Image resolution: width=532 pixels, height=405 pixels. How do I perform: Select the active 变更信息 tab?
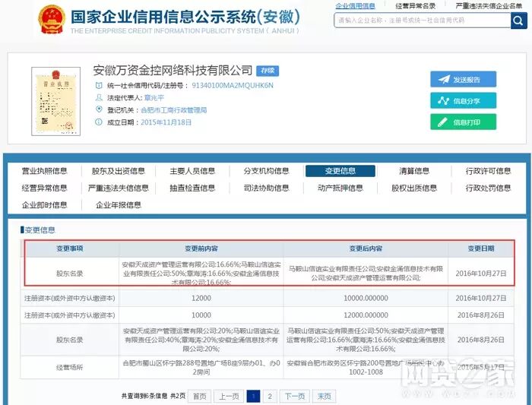click(x=340, y=171)
